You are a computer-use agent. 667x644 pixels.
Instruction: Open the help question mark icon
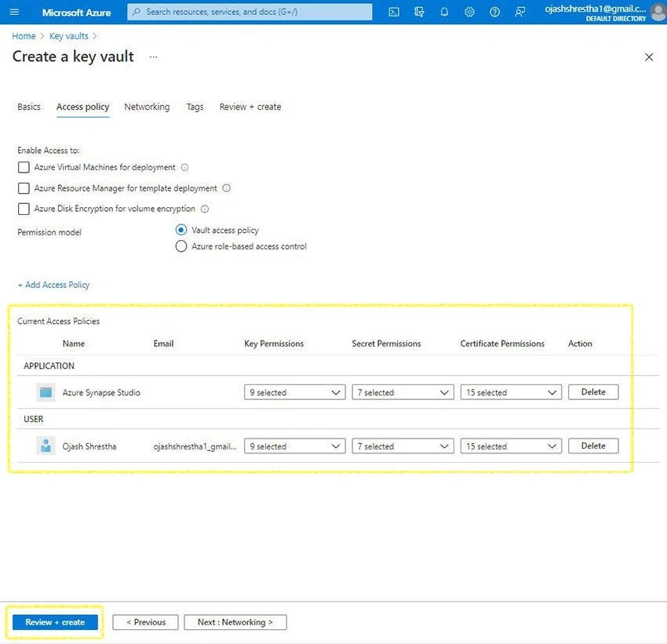(494, 12)
